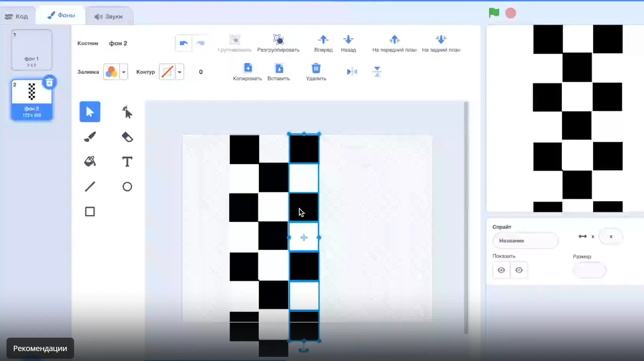Click the Разгруппировать ungroup button

278,43
